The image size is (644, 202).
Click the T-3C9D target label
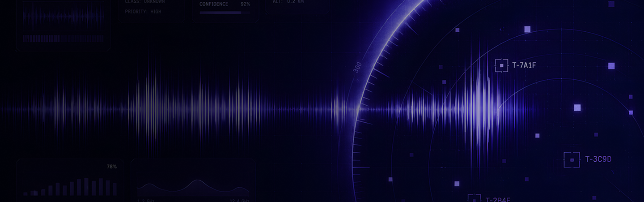click(598, 159)
